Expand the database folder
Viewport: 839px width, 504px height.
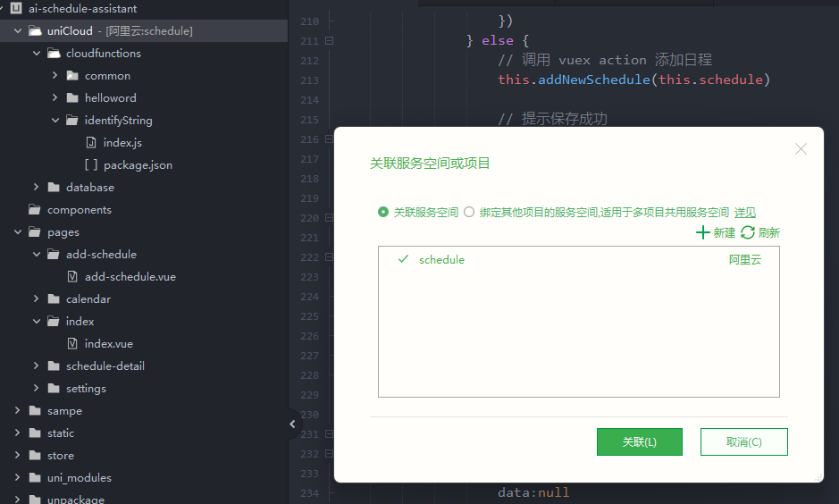pos(36,188)
